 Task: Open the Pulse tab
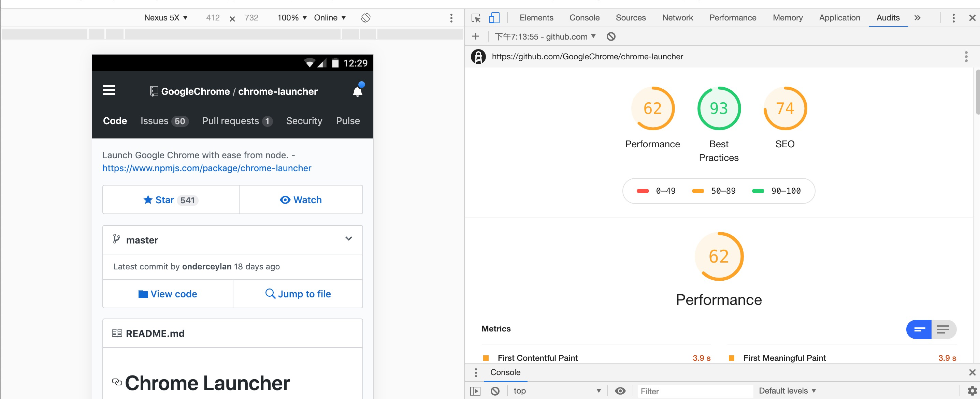pyautogui.click(x=348, y=121)
